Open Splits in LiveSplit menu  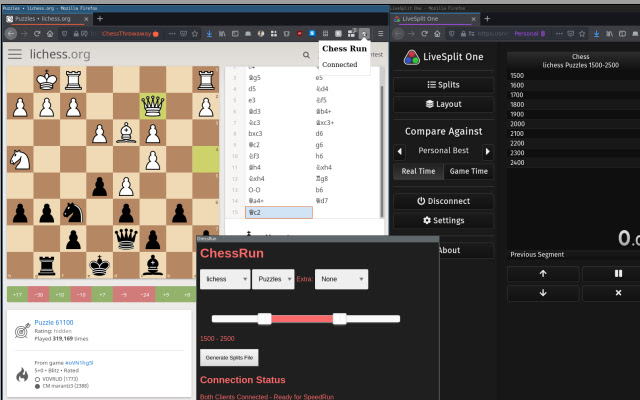coord(443,85)
